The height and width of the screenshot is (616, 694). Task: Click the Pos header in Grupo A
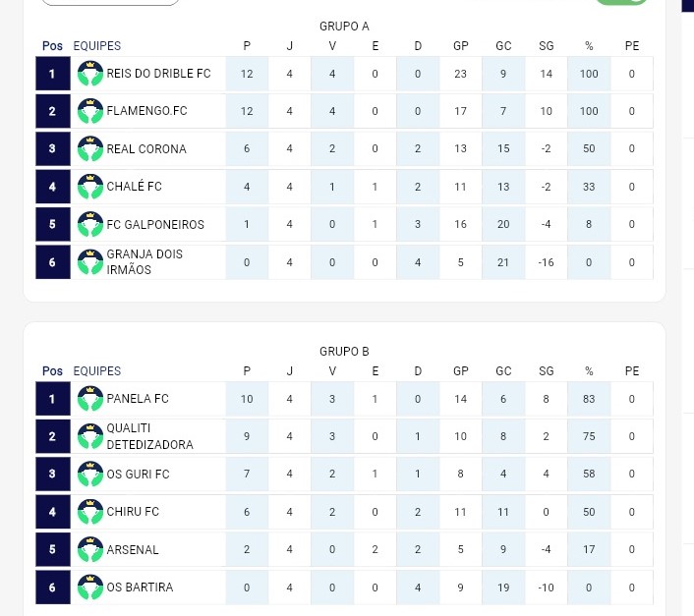point(52,46)
